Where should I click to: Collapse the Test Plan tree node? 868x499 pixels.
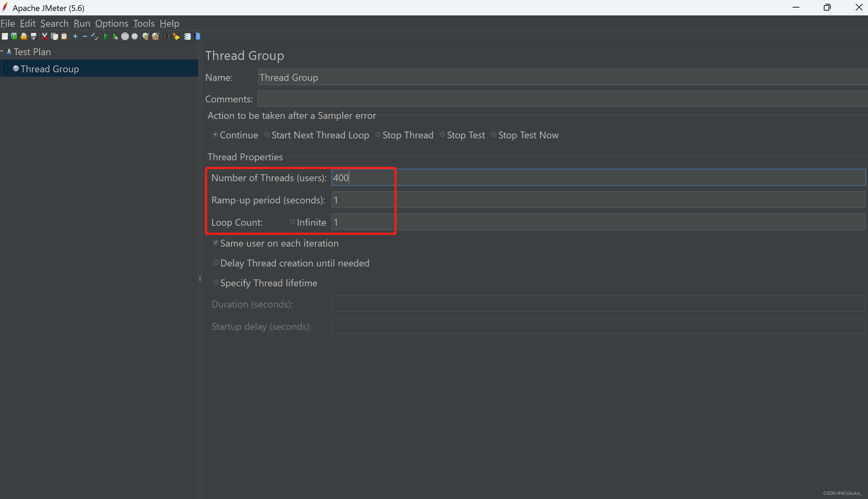click(2, 51)
